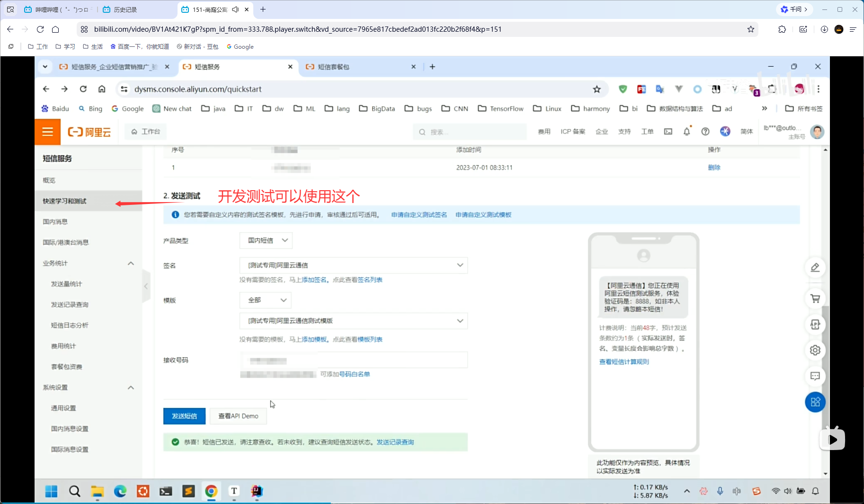The image size is (864, 504).
Task: Click the 申请自定义测试签名 link
Action: point(419,215)
